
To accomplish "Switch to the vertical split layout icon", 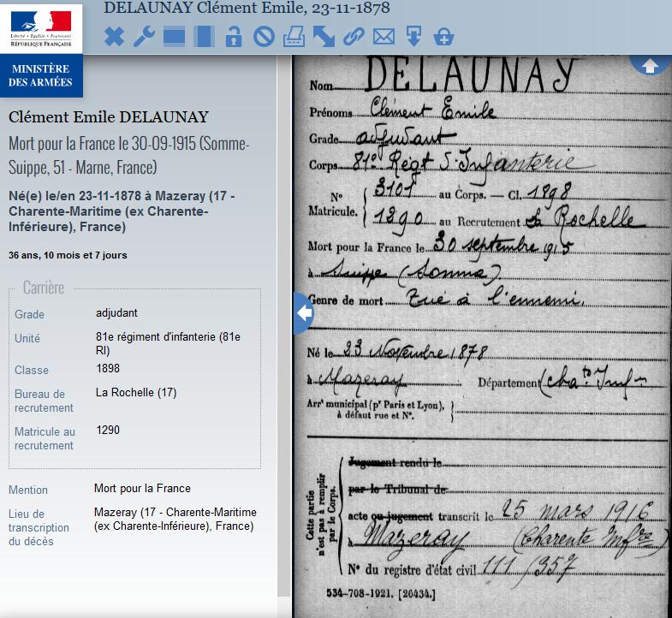I will [204, 37].
